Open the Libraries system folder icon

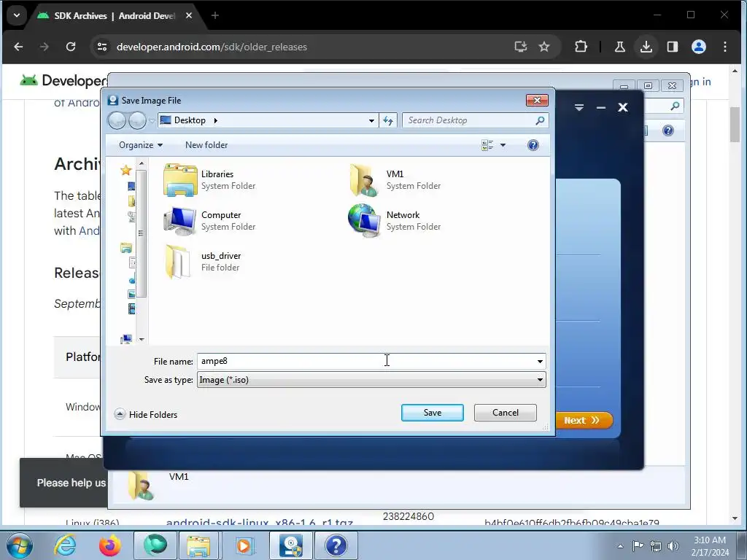tap(180, 180)
